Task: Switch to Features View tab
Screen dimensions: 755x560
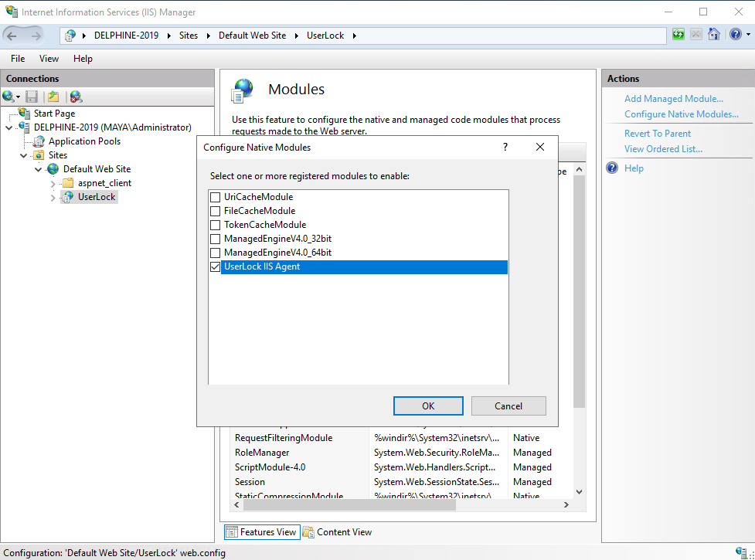Action: (263, 532)
